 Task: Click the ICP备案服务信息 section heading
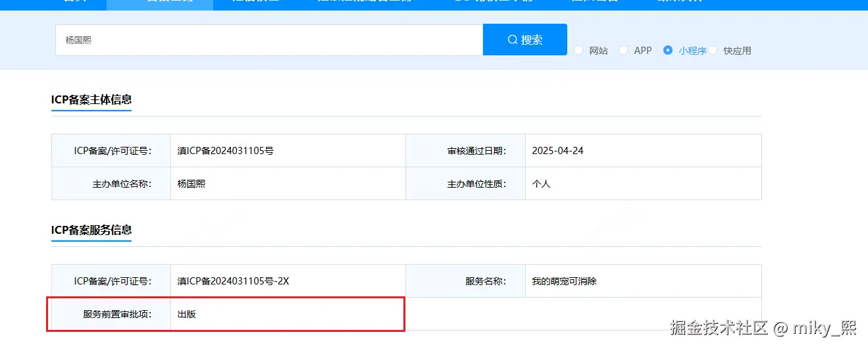pos(91,230)
